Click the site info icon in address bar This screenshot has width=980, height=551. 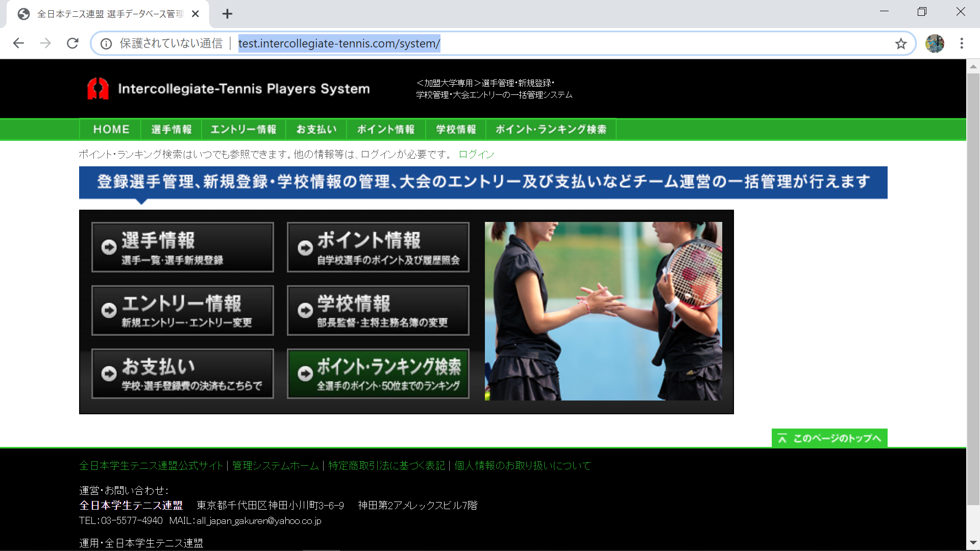coord(106,44)
